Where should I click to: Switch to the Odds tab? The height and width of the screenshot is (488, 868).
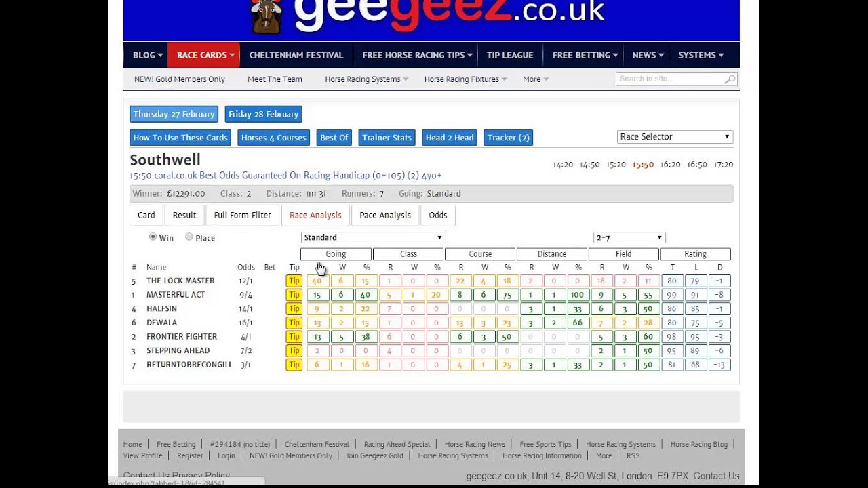pyautogui.click(x=438, y=215)
